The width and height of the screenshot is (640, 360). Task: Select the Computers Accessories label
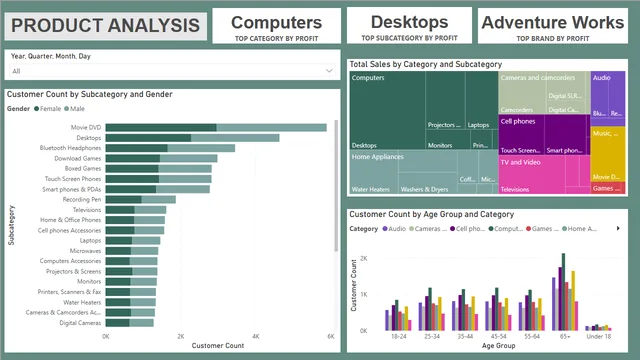pyautogui.click(x=70, y=261)
